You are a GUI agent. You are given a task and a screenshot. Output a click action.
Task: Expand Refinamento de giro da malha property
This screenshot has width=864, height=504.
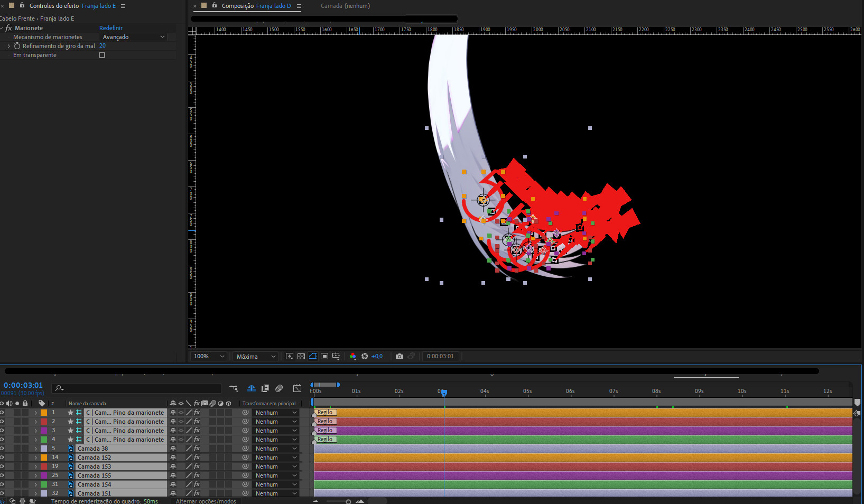point(8,46)
